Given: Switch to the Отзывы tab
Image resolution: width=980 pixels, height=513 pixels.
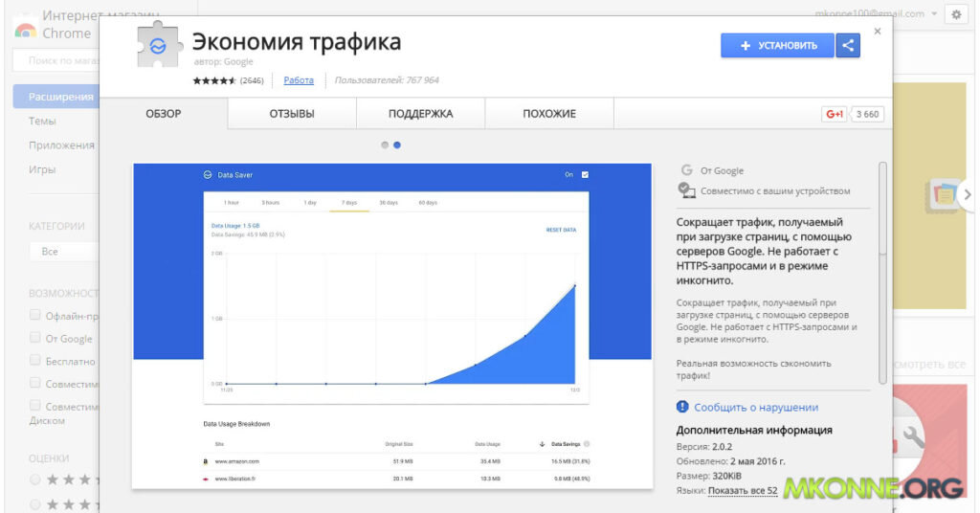Looking at the screenshot, I should (x=292, y=114).
